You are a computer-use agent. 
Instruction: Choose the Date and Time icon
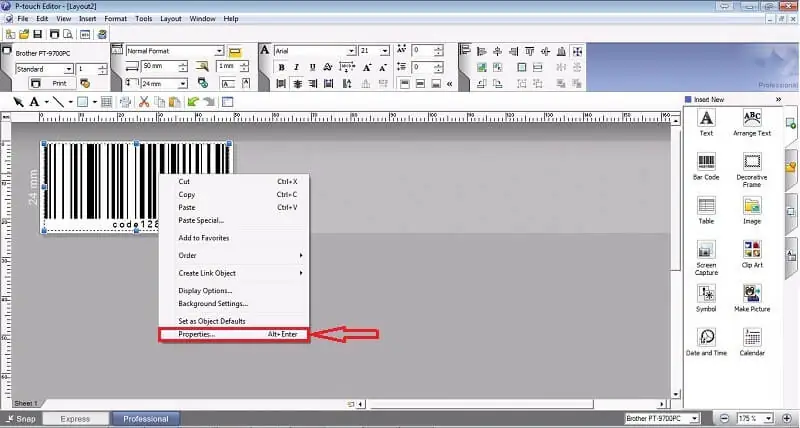point(706,339)
